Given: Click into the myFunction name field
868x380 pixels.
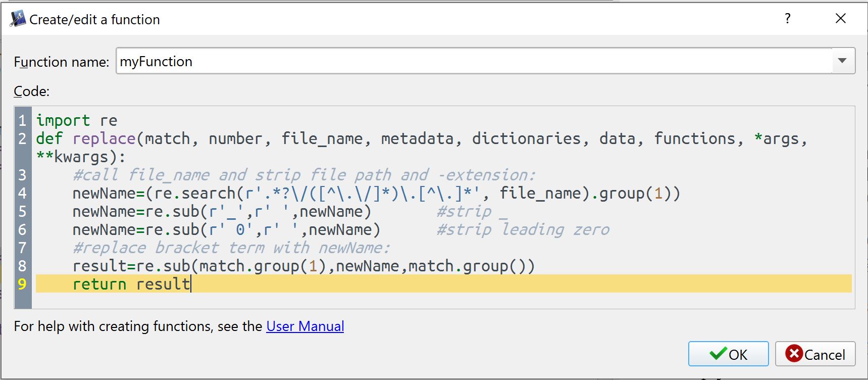Looking at the screenshot, I should (454, 61).
